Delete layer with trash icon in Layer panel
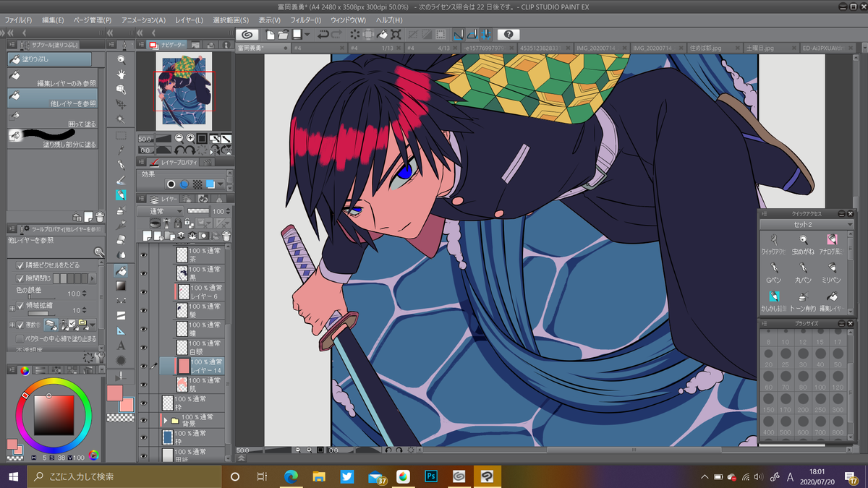Image resolution: width=868 pixels, height=488 pixels. pyautogui.click(x=226, y=236)
